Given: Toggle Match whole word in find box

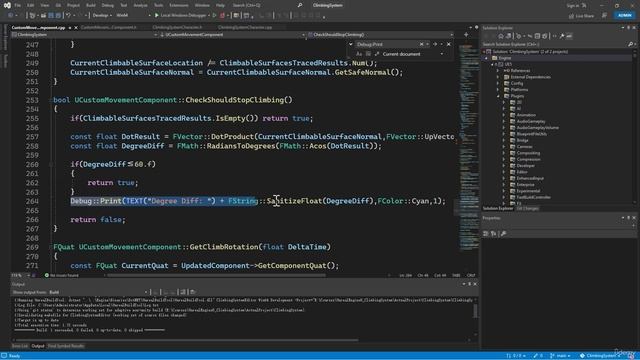Looking at the screenshot, I should coord(368,54).
